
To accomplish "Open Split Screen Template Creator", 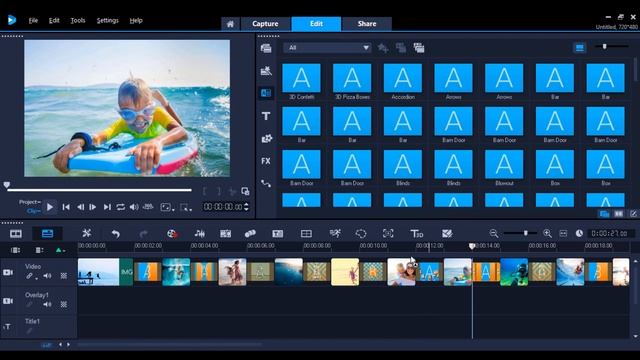I will pos(447,233).
